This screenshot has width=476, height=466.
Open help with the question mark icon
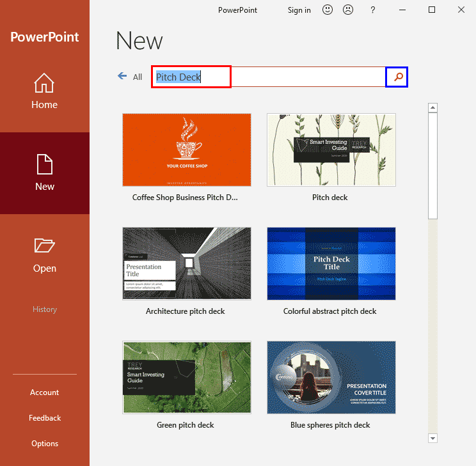(373, 10)
